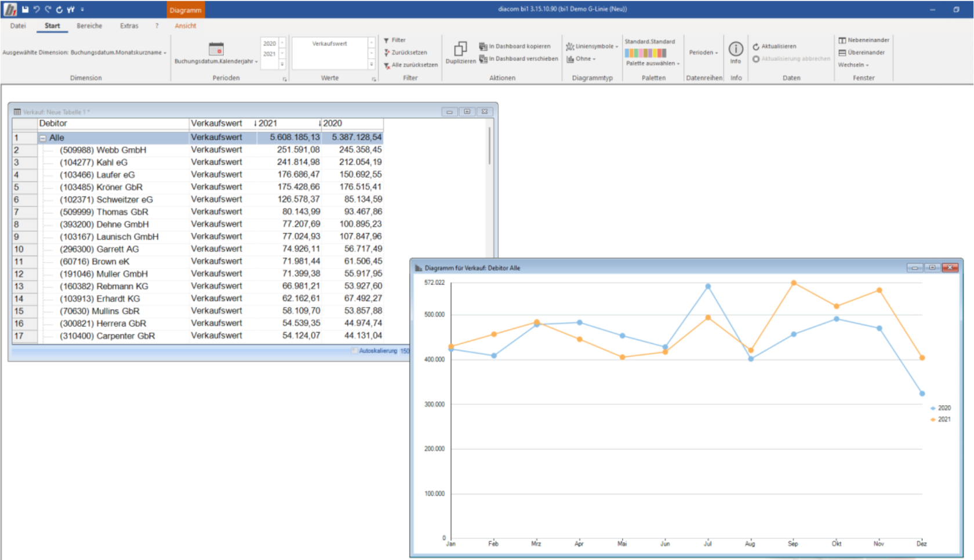The width and height of the screenshot is (974, 560).
Task: Arrange windows Nebeneinander
Action: coord(864,40)
